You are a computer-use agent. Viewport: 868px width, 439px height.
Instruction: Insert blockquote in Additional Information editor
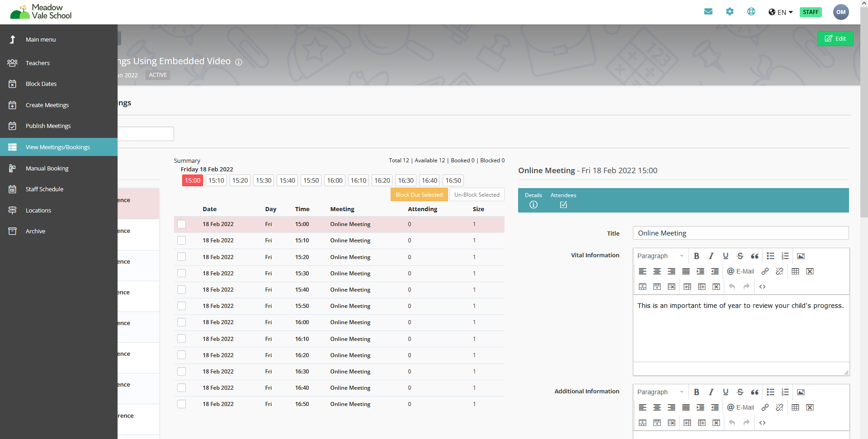[755, 392]
